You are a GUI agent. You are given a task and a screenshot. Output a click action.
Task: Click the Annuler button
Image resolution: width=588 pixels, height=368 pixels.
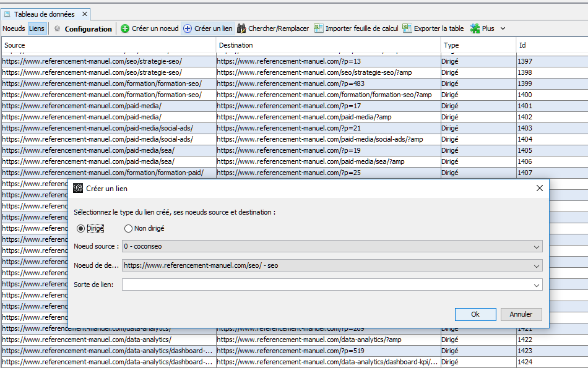521,314
